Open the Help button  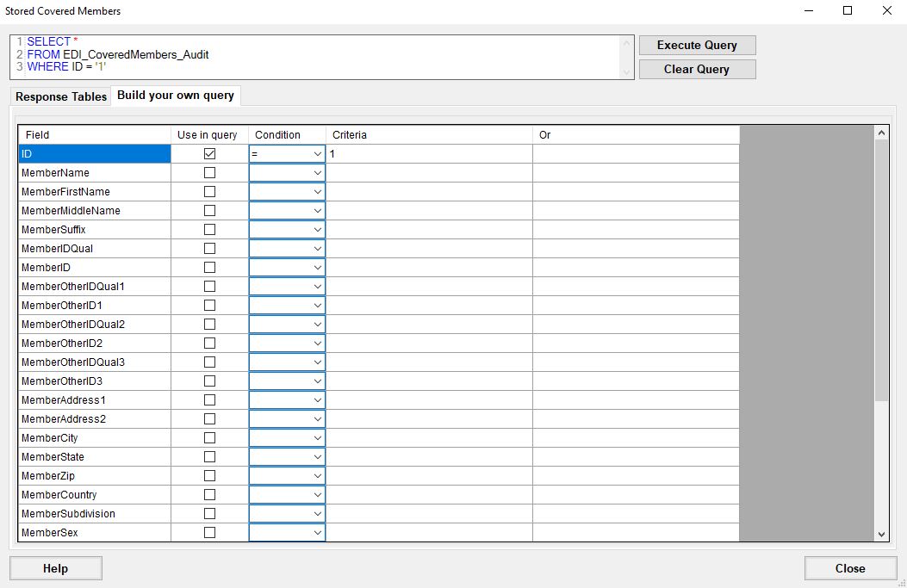click(x=55, y=568)
